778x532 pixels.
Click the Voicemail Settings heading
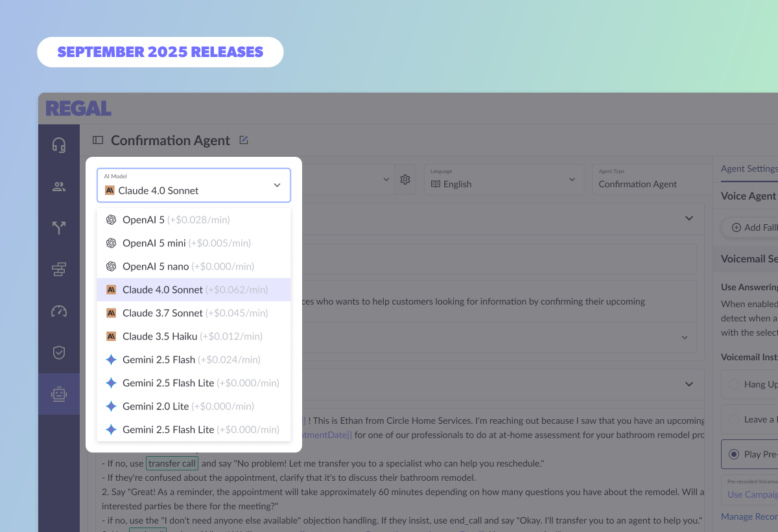pos(749,259)
